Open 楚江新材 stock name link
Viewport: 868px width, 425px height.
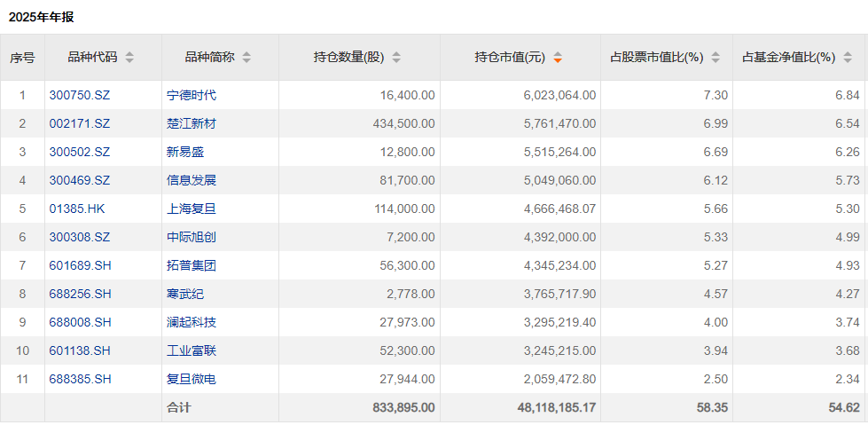tap(192, 123)
